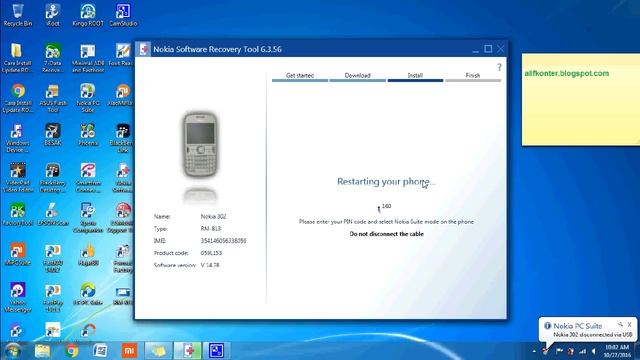Open CamStudio taskbar button
The width and height of the screenshot is (640, 360).
point(216,351)
